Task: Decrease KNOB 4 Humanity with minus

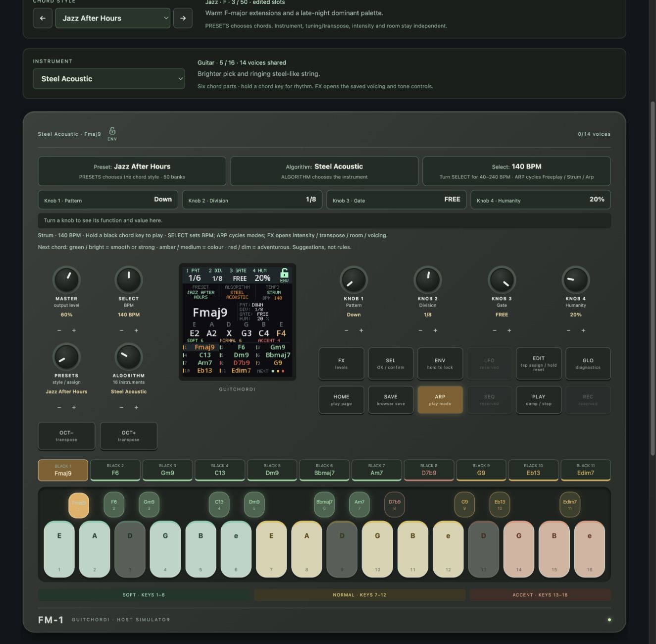Action: tap(568, 330)
